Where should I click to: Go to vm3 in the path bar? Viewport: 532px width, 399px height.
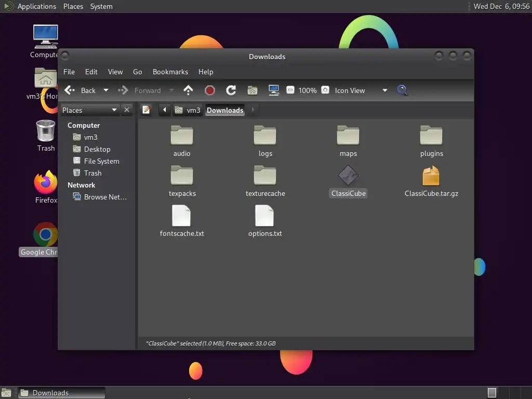tap(188, 110)
